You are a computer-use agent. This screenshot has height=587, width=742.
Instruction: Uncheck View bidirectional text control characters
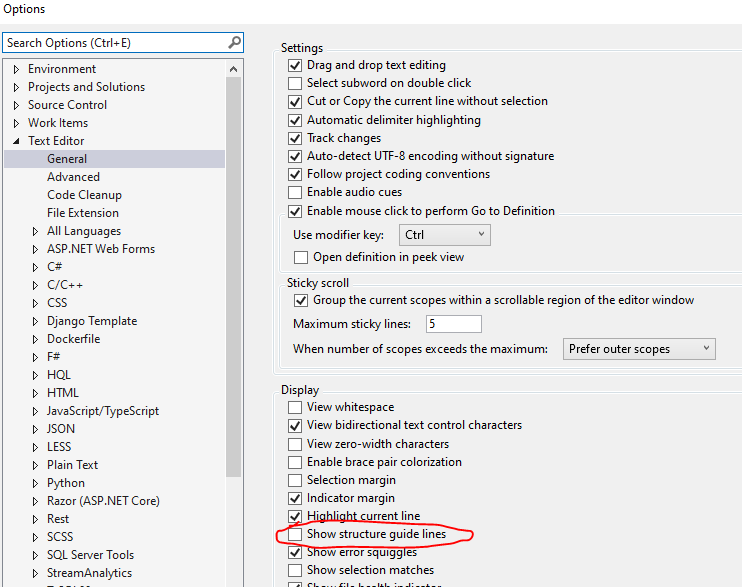coord(295,426)
